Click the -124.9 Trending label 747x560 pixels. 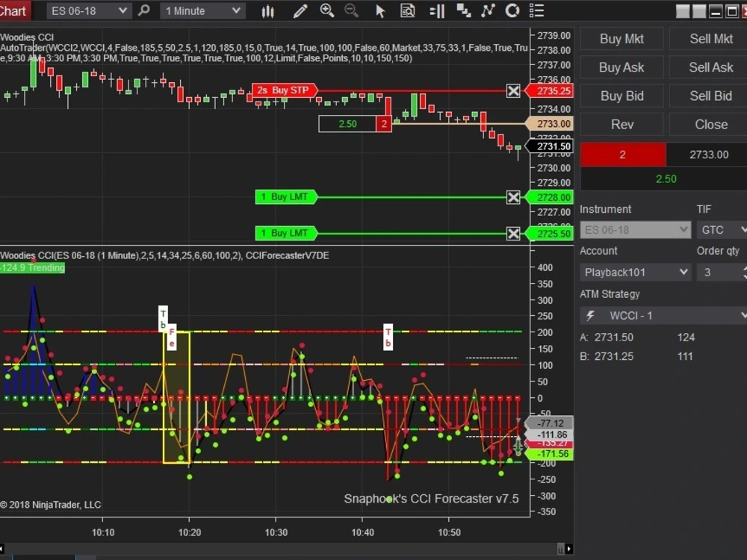click(x=32, y=267)
